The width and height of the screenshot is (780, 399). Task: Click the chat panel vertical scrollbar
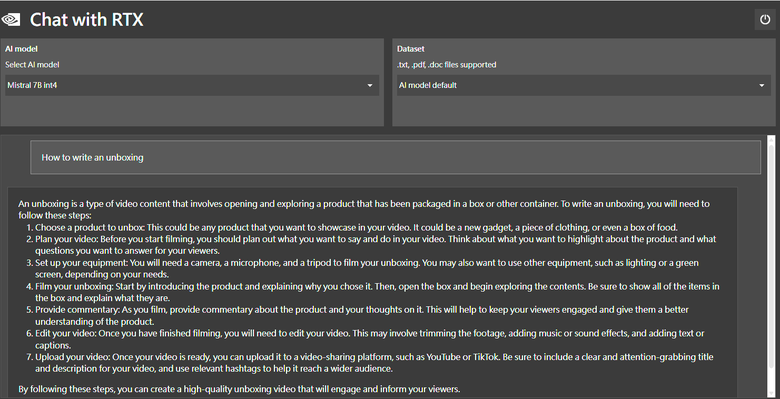click(x=771, y=267)
